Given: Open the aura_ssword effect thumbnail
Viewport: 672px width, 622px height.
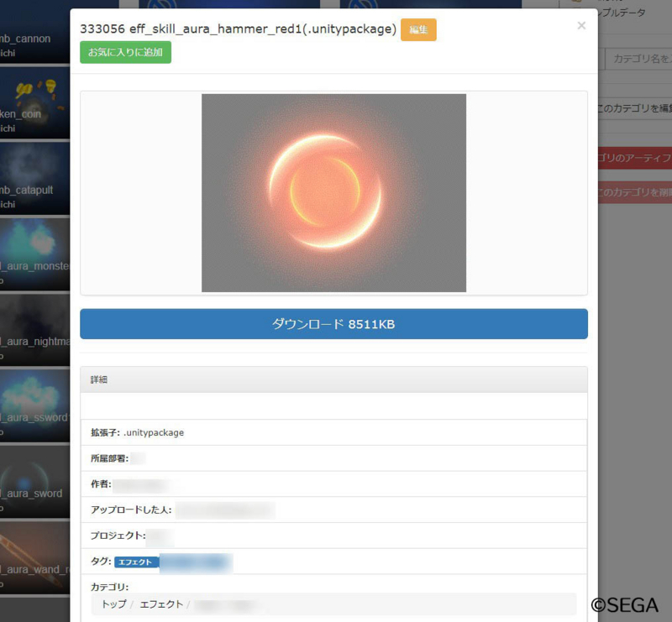Looking at the screenshot, I should coord(34,405).
